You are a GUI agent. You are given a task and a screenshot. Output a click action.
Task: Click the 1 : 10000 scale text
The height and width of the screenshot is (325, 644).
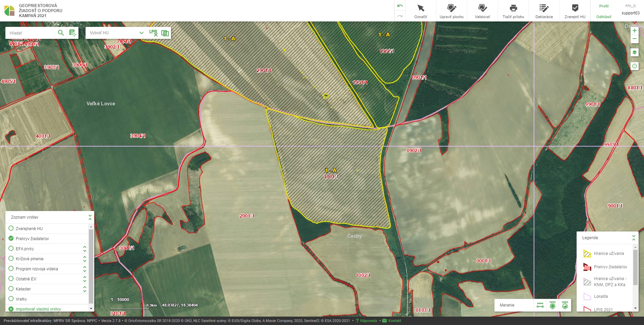pos(120,300)
